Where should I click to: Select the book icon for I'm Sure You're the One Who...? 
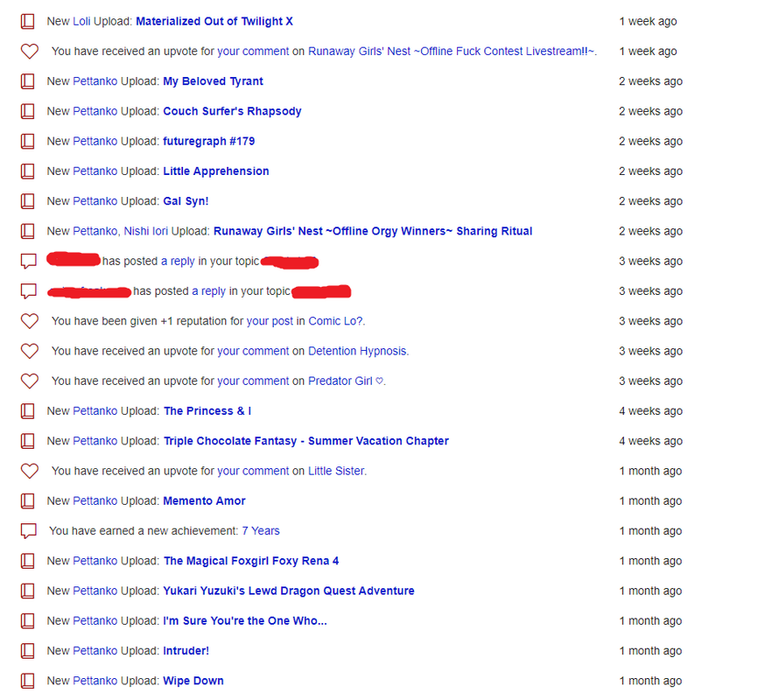point(28,620)
